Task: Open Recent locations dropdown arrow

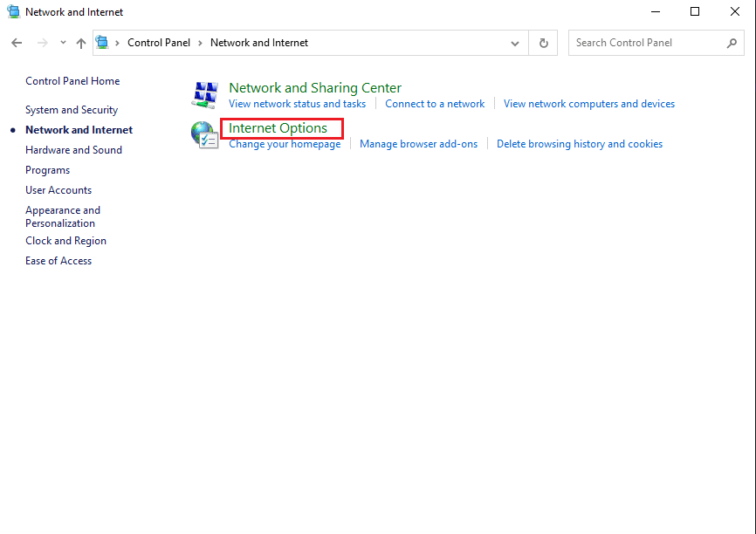Action: point(63,43)
